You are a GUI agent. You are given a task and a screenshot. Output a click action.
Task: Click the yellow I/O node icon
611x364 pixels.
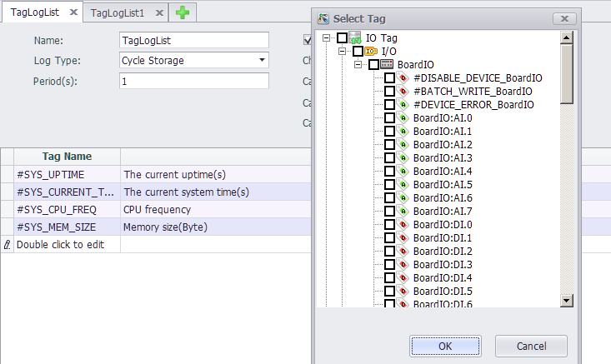pyautogui.click(x=372, y=52)
